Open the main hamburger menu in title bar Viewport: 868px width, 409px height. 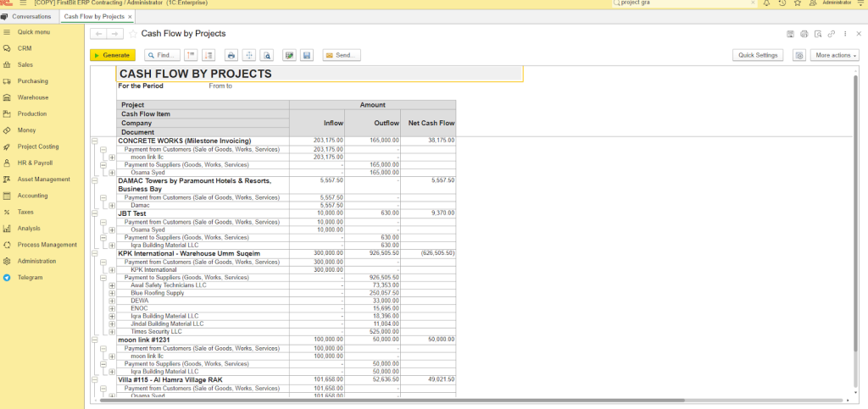(x=23, y=3)
